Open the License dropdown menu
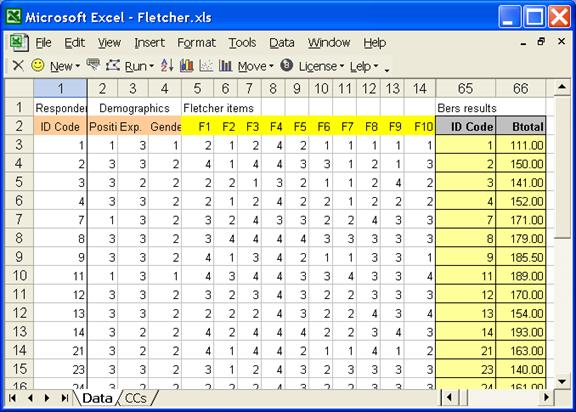 click(321, 66)
